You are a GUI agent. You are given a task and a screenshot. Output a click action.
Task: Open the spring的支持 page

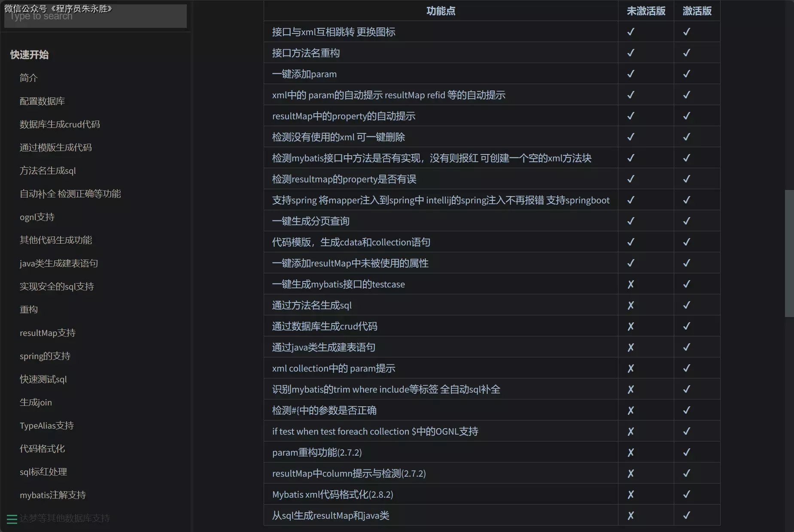click(45, 356)
